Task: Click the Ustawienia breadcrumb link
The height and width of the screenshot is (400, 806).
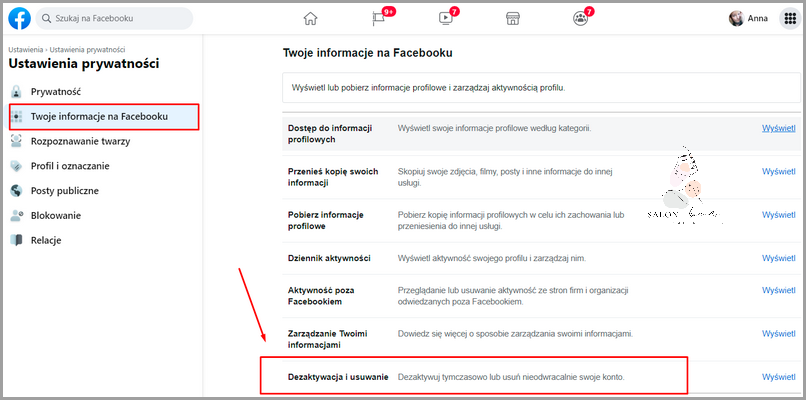Action: 26,50
